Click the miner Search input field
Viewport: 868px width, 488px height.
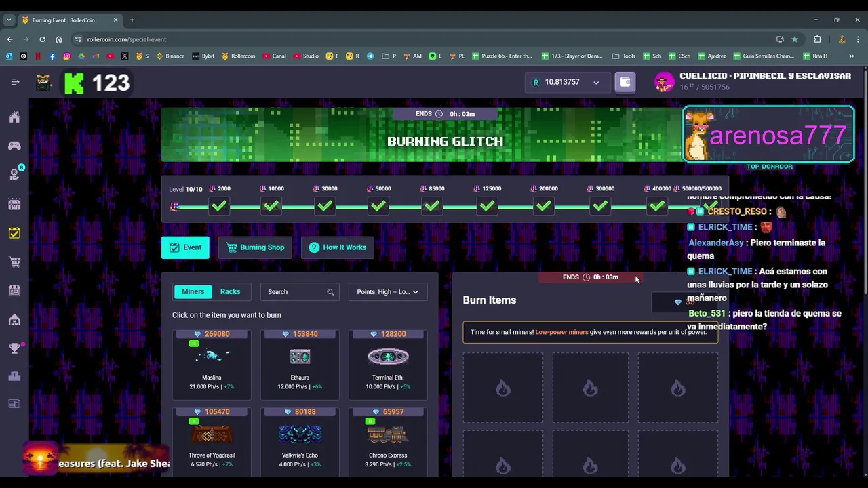point(300,292)
